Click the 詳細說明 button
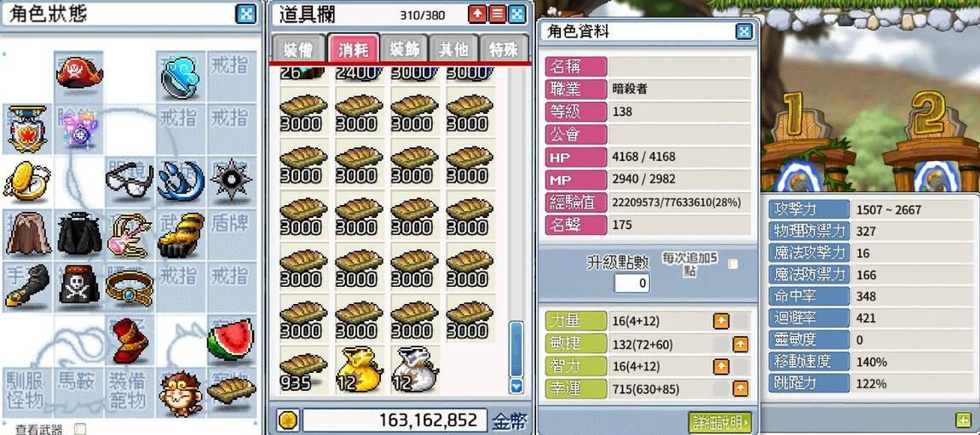Image resolution: width=980 pixels, height=435 pixels. [x=719, y=421]
